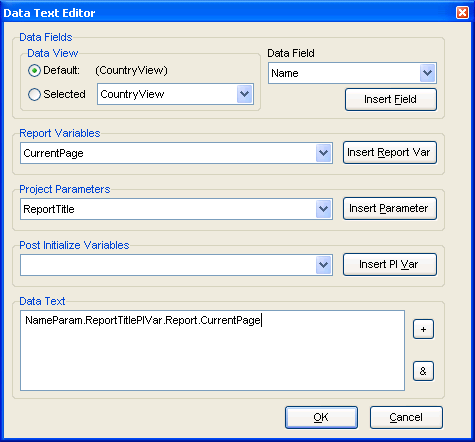Click the CurrentPage report variable field
Image resolution: width=475 pixels, height=442 pixels.
click(x=176, y=153)
